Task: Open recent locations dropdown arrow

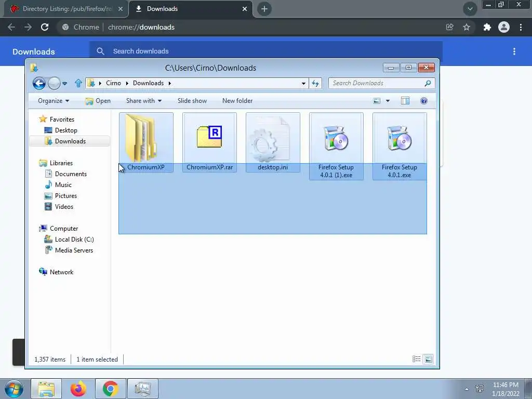Action: pos(65,83)
